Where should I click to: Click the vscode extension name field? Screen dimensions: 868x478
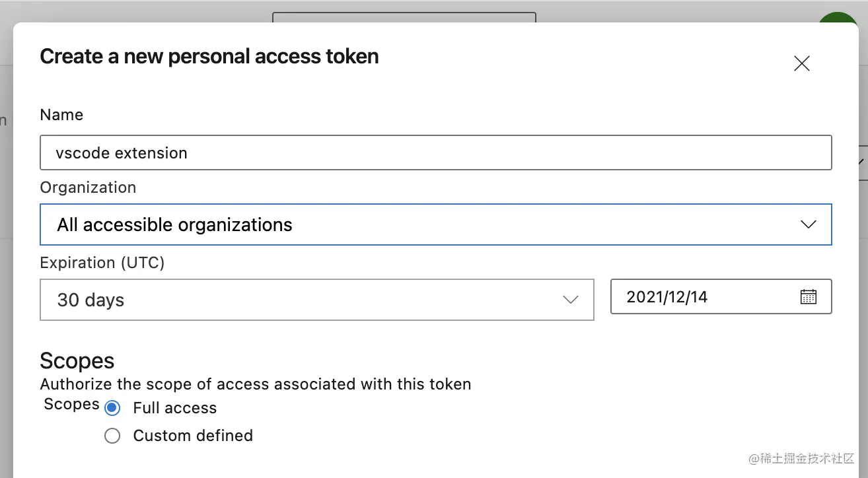[x=435, y=153]
